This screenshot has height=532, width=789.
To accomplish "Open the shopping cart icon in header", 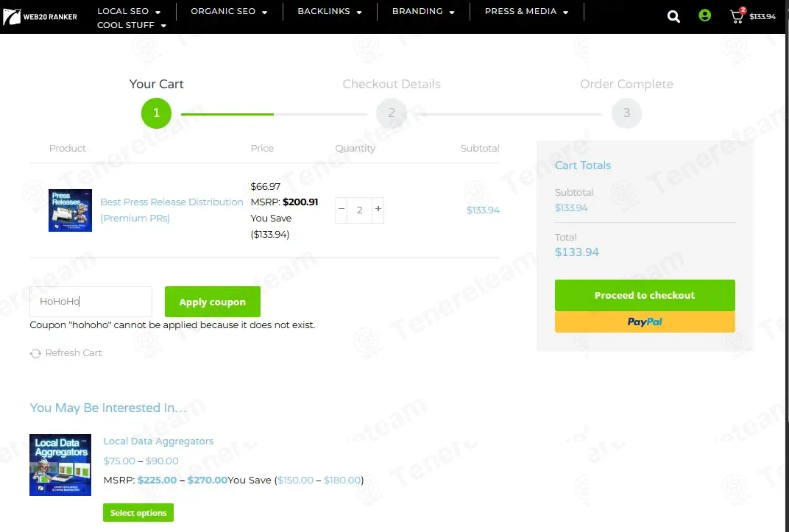I will 737,16.
